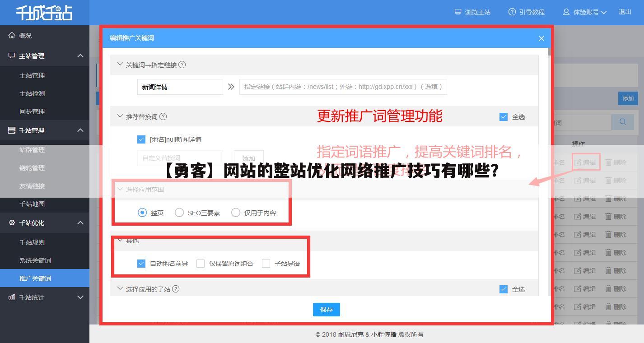Click the 千城千站 logo
This screenshot has height=343, width=644.
click(44, 13)
